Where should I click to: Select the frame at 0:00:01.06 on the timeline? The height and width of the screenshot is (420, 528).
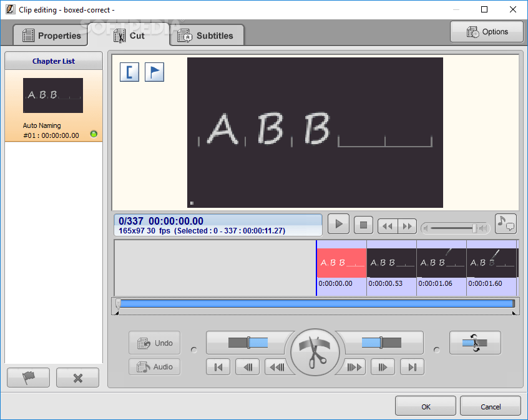441,261
